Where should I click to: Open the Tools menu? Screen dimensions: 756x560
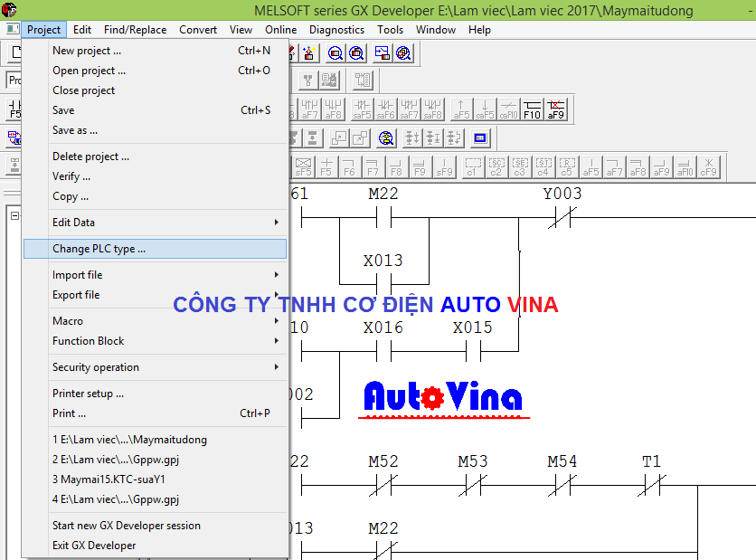tap(390, 30)
